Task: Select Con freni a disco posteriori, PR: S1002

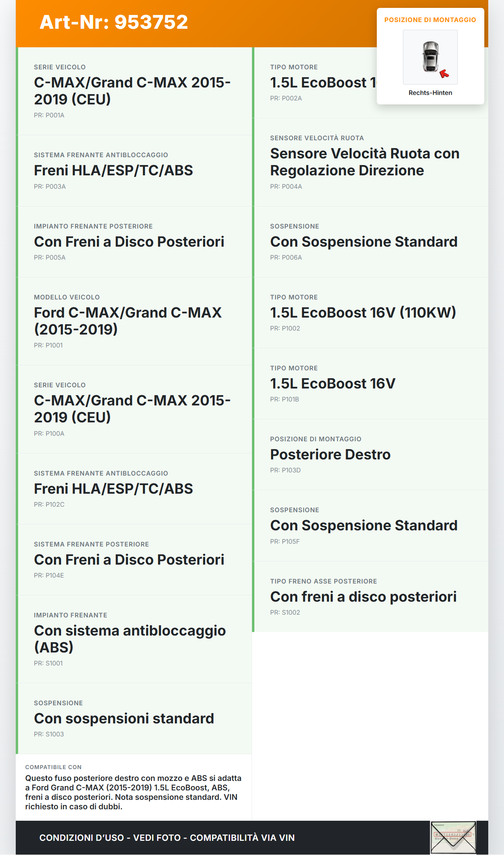Action: pyautogui.click(x=363, y=597)
